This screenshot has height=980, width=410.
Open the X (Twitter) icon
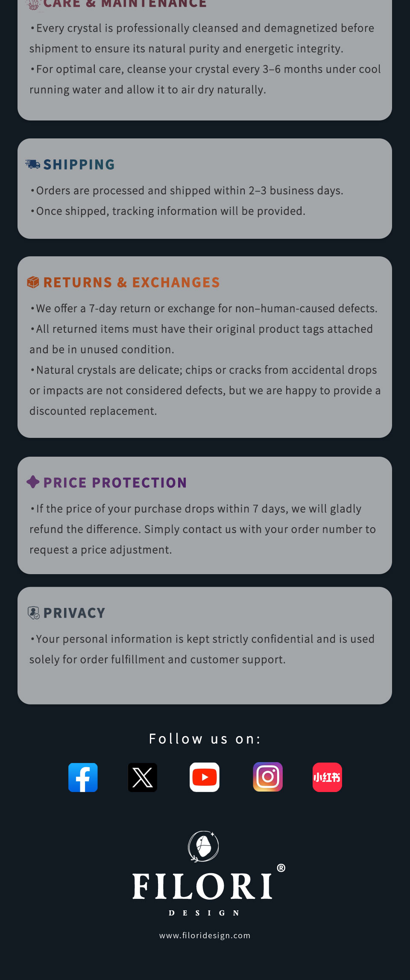point(143,777)
